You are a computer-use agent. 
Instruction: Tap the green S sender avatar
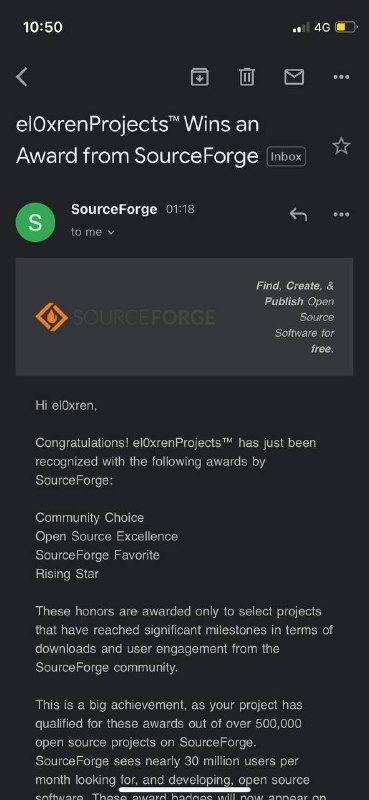[35, 222]
